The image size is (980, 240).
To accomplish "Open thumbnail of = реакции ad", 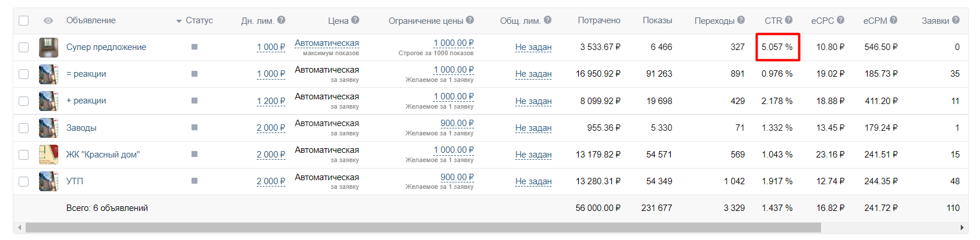I will [48, 74].
